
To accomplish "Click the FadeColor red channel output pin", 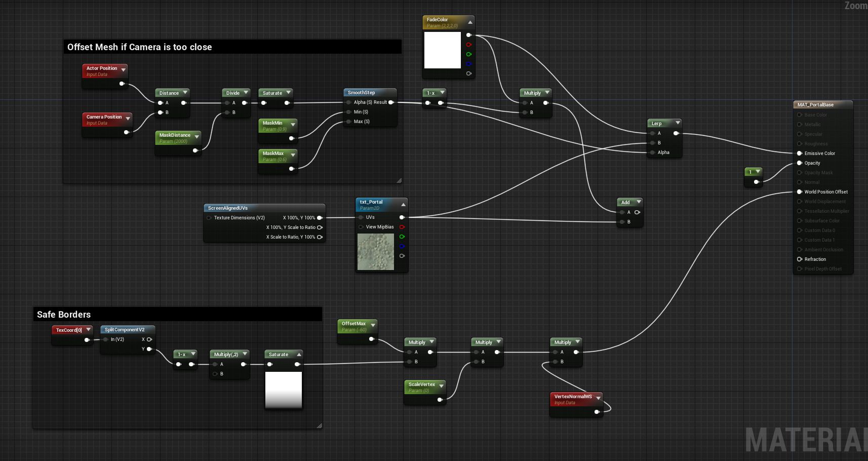I will click(468, 45).
